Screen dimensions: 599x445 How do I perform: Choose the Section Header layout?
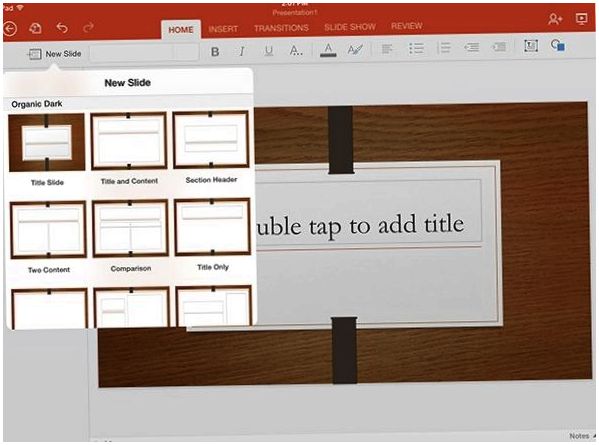211,140
